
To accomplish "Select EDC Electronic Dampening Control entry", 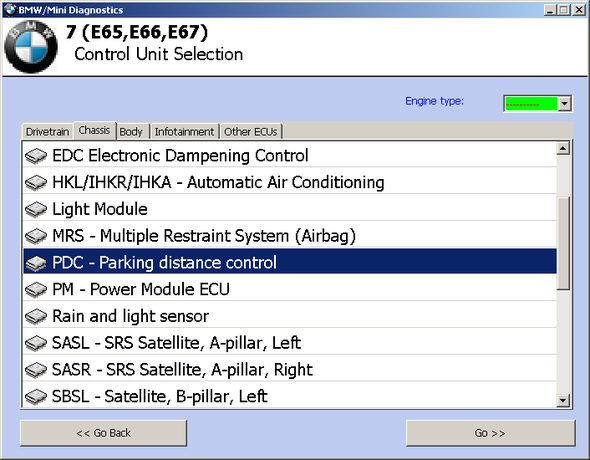I will pos(290,156).
